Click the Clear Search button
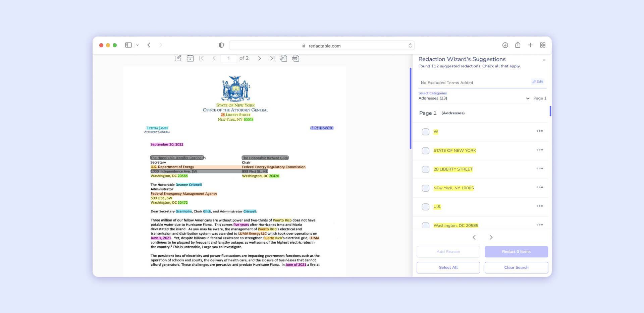This screenshot has width=644, height=313. (516, 267)
